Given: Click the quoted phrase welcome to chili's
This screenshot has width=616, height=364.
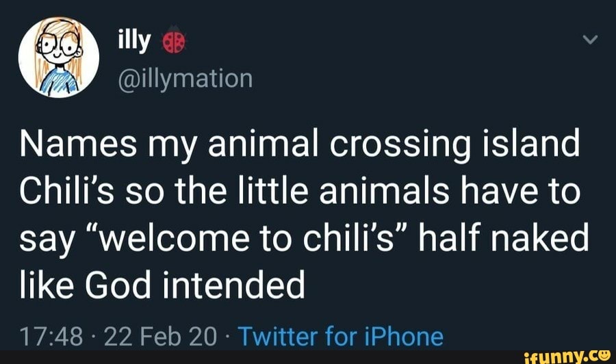Looking at the screenshot, I should point(246,239).
